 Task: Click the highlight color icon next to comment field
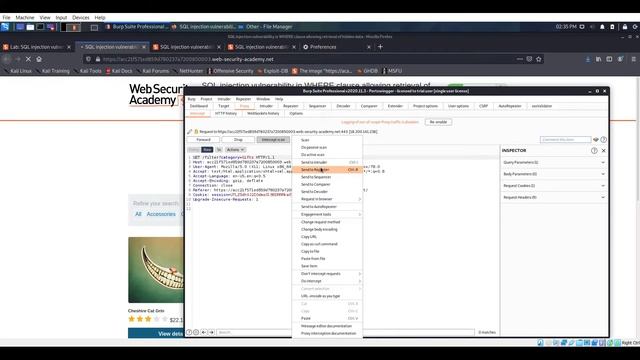click(x=596, y=140)
